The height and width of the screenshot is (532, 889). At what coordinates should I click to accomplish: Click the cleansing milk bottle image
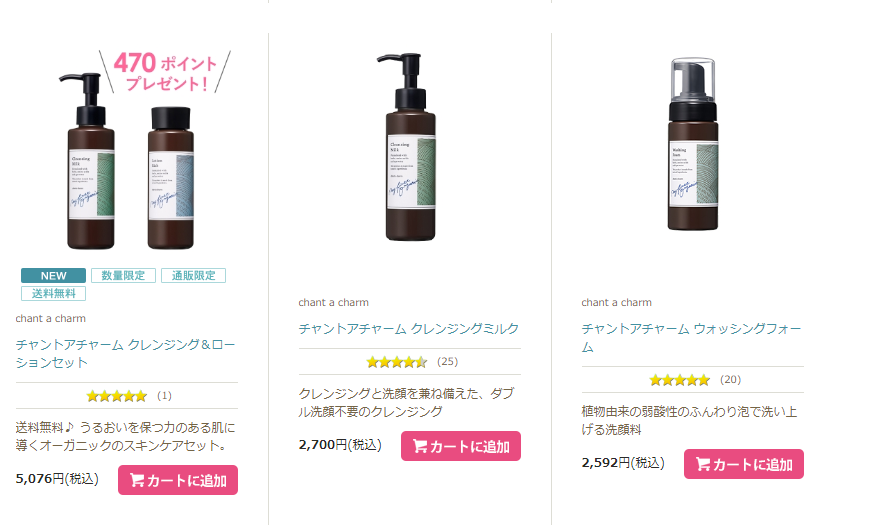pyautogui.click(x=409, y=146)
